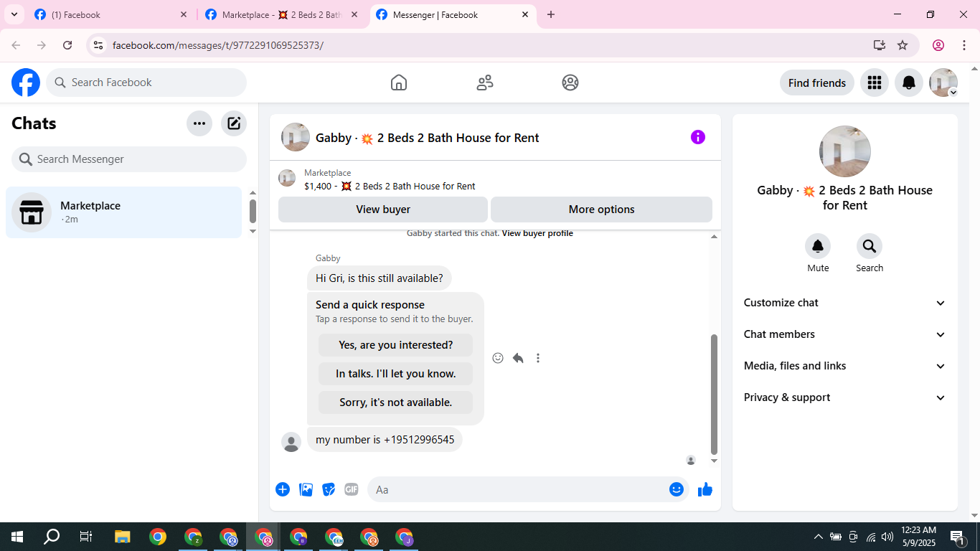Bookmark this page with the star icon
Viewport: 980px width, 551px height.
tap(903, 45)
